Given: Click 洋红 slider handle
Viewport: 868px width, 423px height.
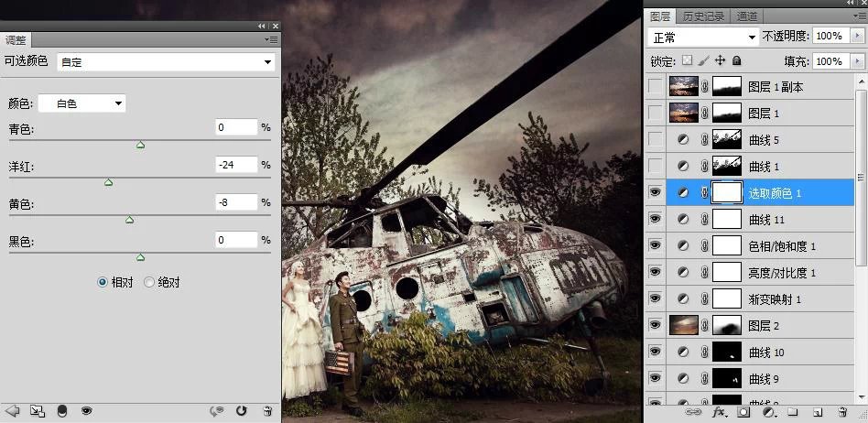Looking at the screenshot, I should (x=108, y=182).
